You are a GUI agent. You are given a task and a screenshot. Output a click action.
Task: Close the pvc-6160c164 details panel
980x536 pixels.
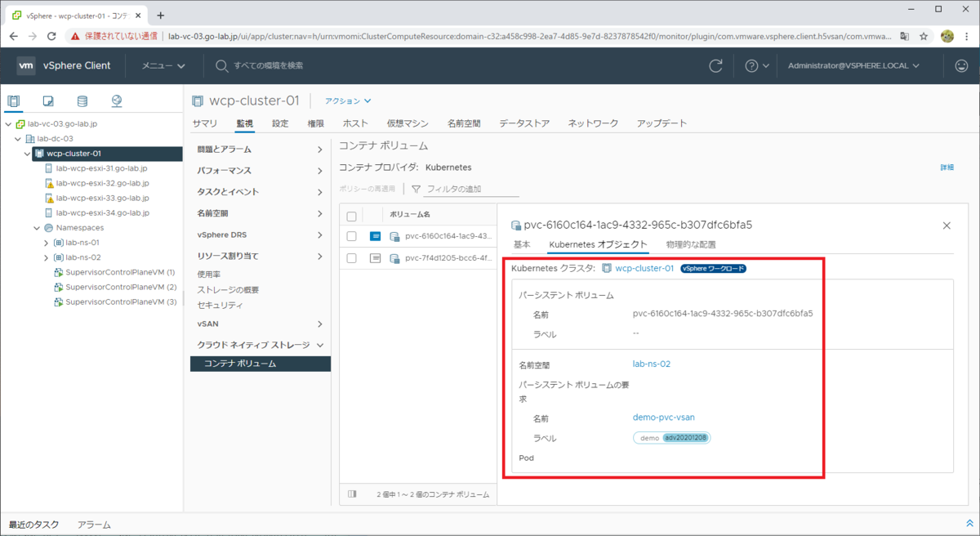[947, 225]
